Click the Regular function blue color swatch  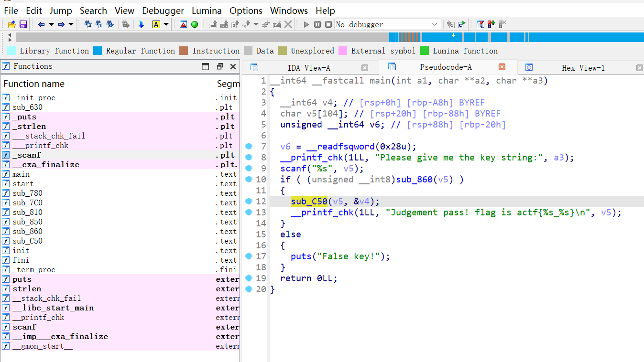[x=98, y=51]
